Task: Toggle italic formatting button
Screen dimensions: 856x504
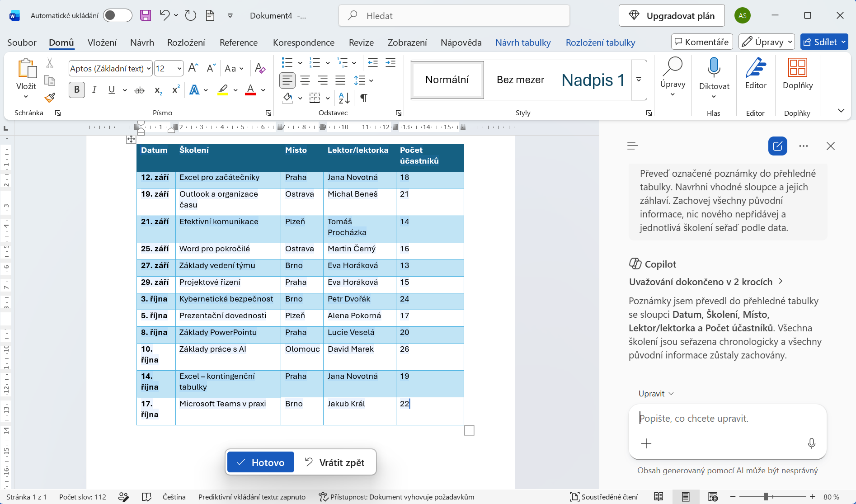Action: tap(94, 90)
